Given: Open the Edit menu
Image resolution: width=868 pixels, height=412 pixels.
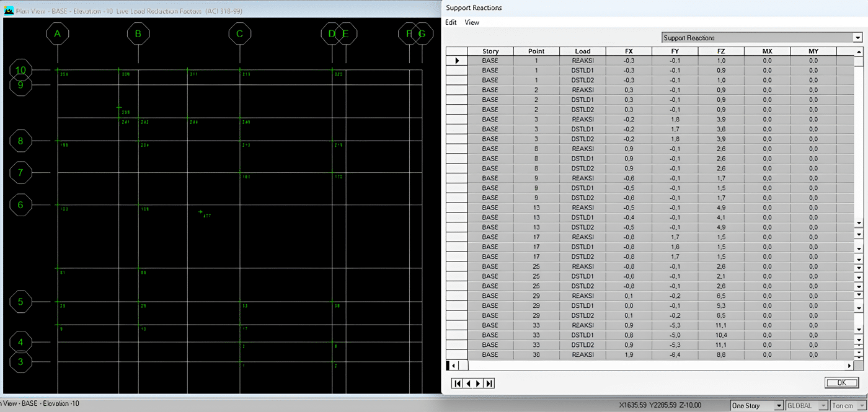Looking at the screenshot, I should tap(451, 22).
